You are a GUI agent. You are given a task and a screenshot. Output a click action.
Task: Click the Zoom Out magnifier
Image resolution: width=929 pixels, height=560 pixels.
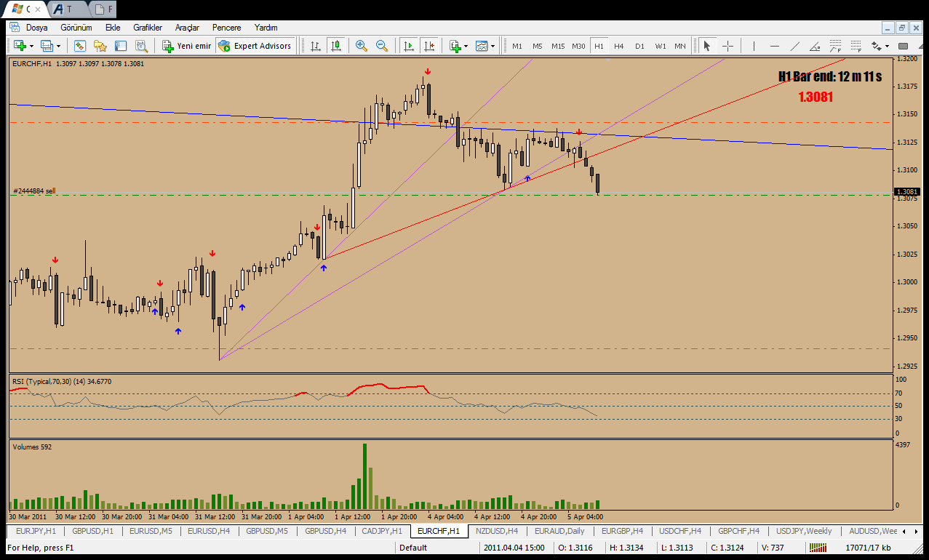pos(382,46)
